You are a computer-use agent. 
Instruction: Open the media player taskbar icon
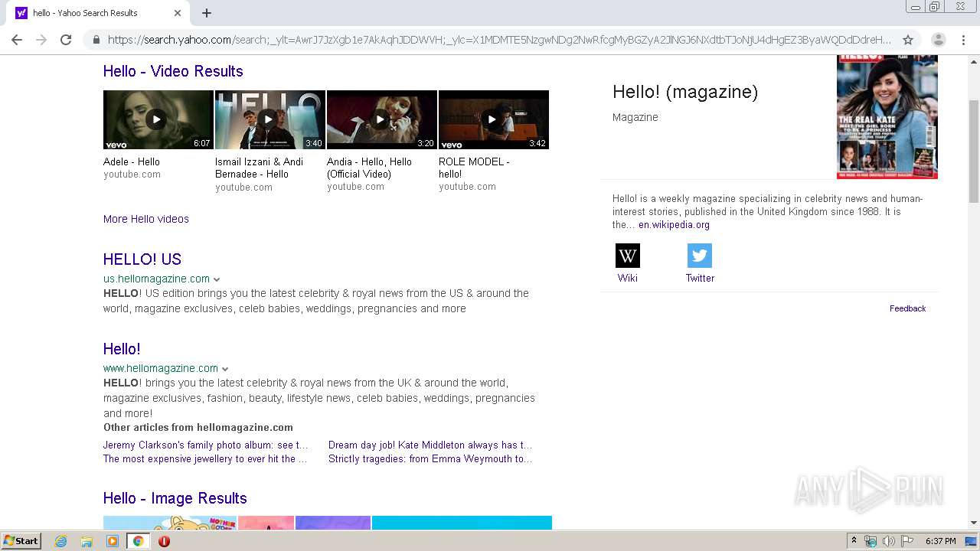tap(113, 541)
